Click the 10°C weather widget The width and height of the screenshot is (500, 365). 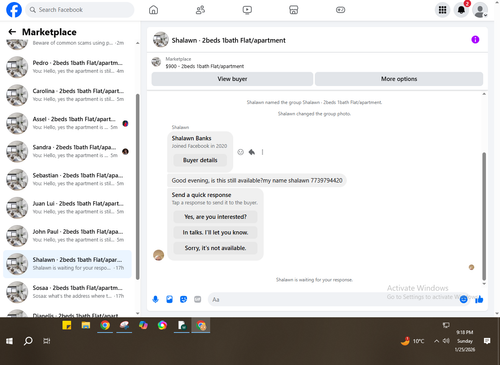413,341
